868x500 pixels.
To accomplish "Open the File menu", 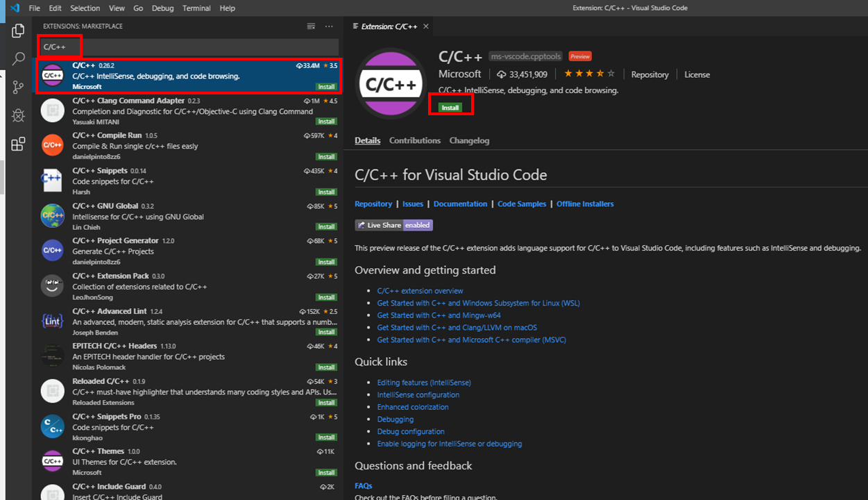I will (35, 8).
